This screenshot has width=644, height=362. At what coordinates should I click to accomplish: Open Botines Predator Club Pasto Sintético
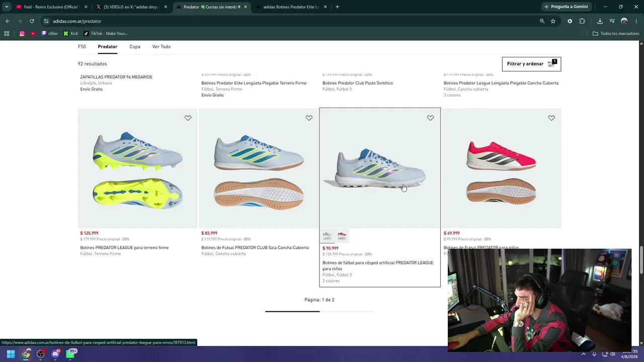pyautogui.click(x=358, y=83)
